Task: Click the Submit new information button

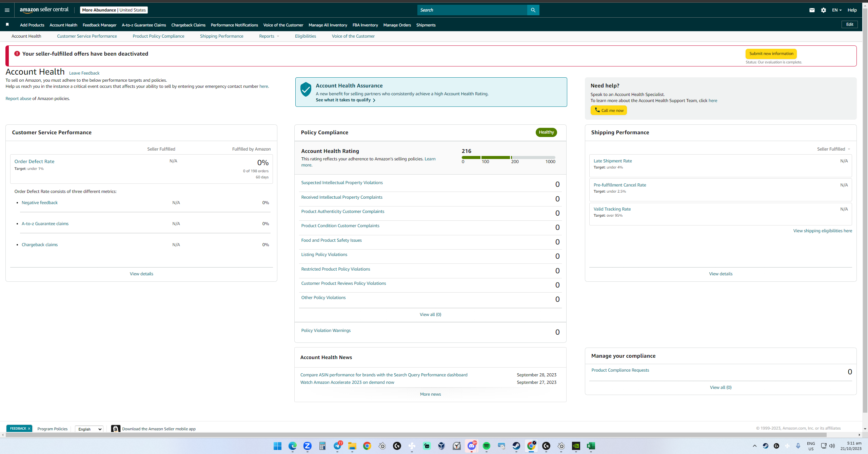Action: [x=771, y=54]
